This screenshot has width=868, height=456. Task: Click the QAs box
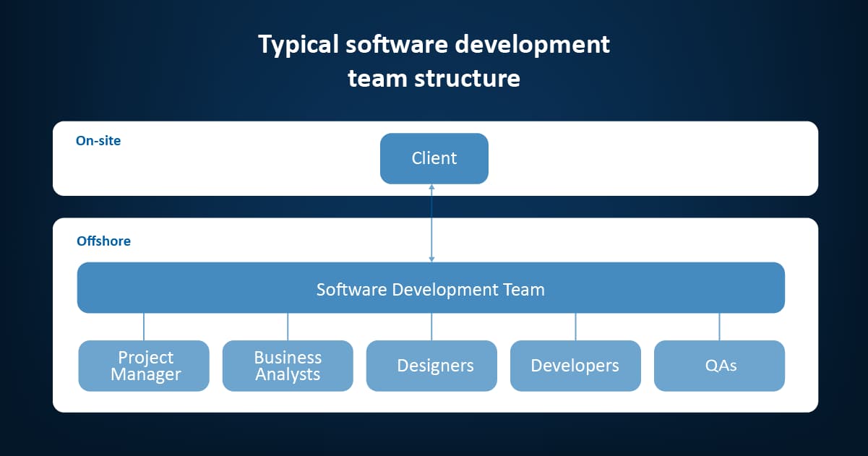(719, 366)
